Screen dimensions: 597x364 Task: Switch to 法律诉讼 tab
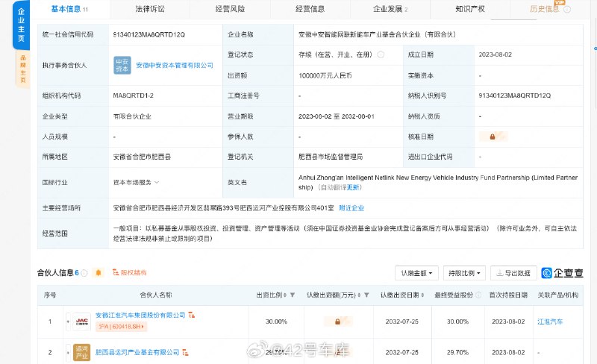[x=150, y=9]
